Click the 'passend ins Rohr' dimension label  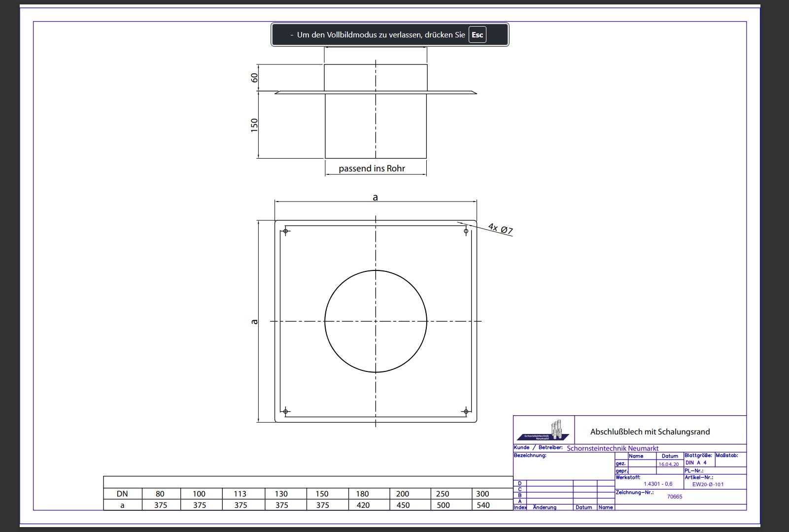[372, 168]
